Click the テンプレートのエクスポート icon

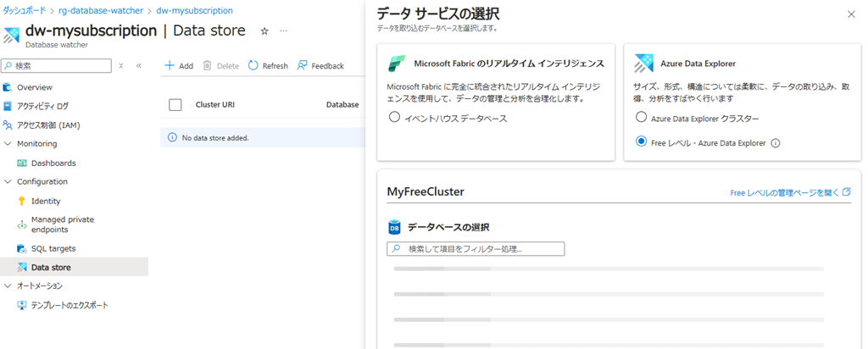click(x=22, y=305)
